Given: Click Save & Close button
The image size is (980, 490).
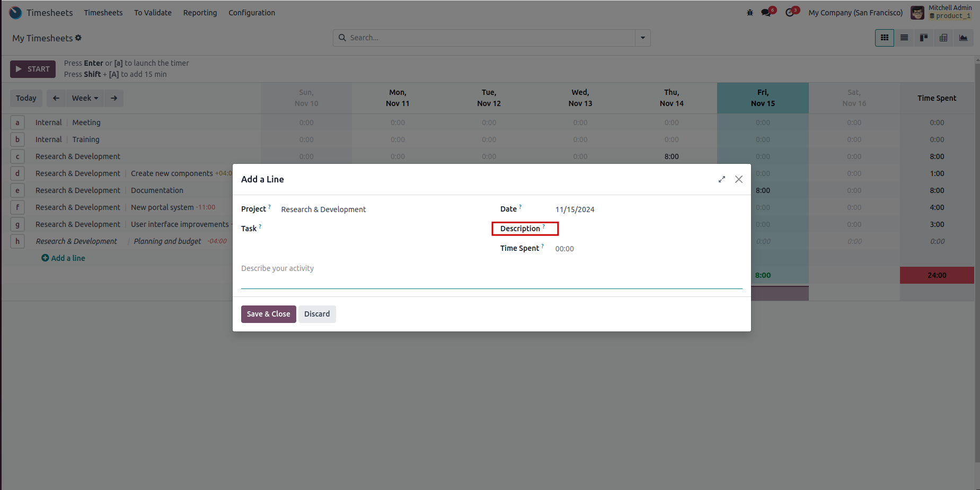Looking at the screenshot, I should pos(268,314).
